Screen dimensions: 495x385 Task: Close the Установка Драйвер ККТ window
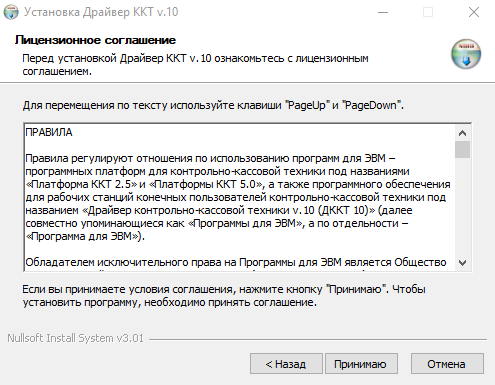pyautogui.click(x=474, y=12)
